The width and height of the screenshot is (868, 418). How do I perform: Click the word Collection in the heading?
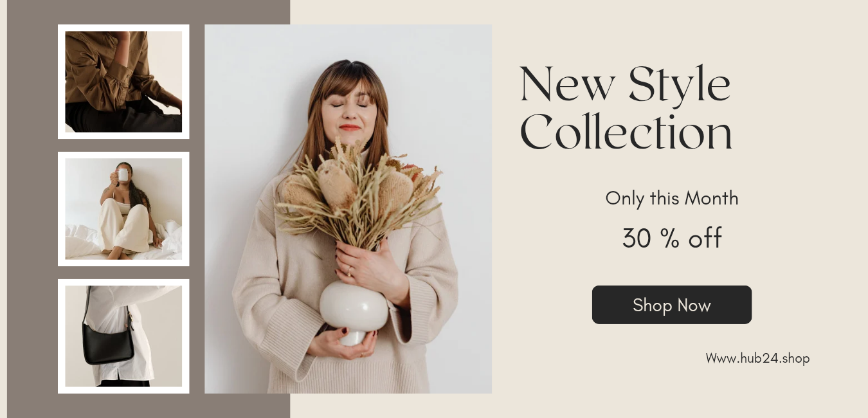pos(626,132)
